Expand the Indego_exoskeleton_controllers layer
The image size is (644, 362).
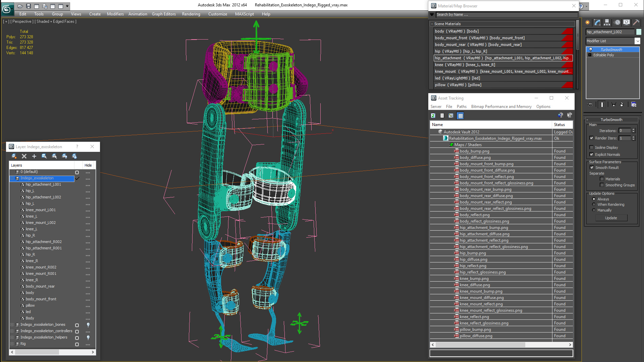(12, 331)
